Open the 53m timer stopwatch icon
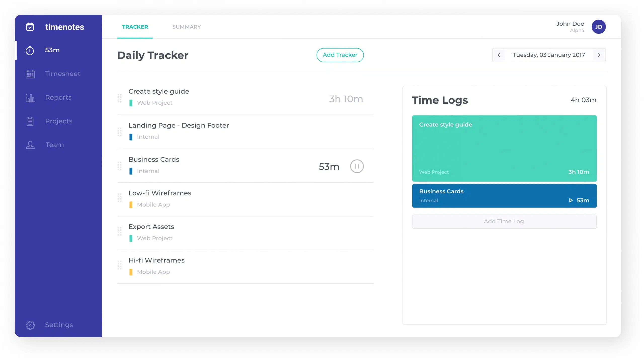Screen dimensions: 644x360 pyautogui.click(x=30, y=50)
